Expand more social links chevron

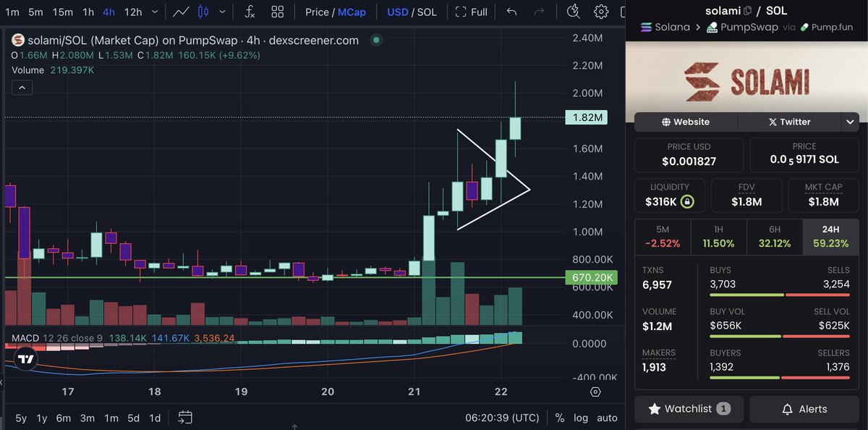851,122
